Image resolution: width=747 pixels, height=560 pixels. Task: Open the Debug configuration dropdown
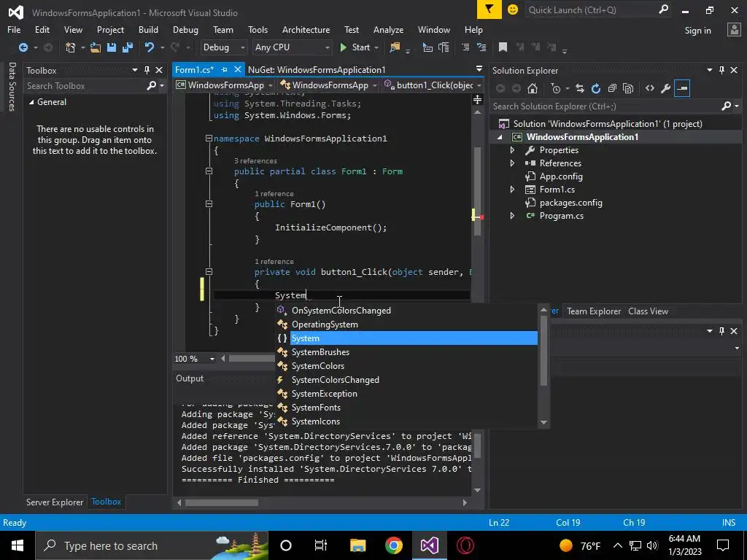(x=223, y=47)
